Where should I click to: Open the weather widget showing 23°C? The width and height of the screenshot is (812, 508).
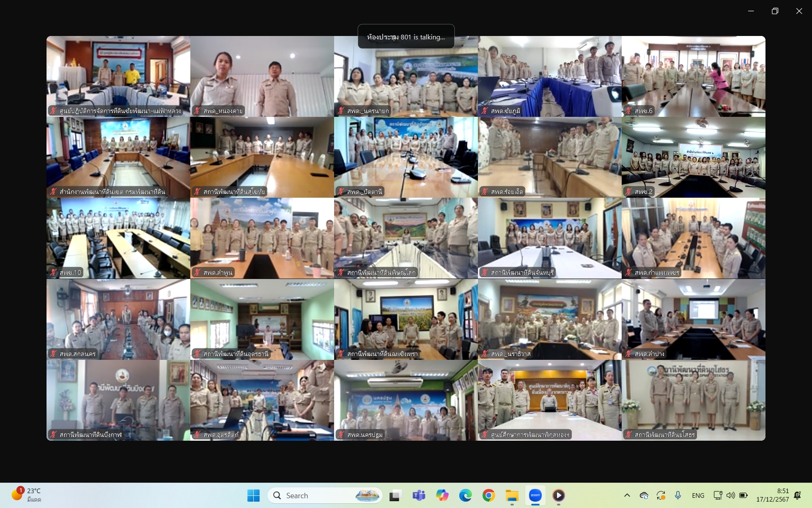(x=27, y=495)
